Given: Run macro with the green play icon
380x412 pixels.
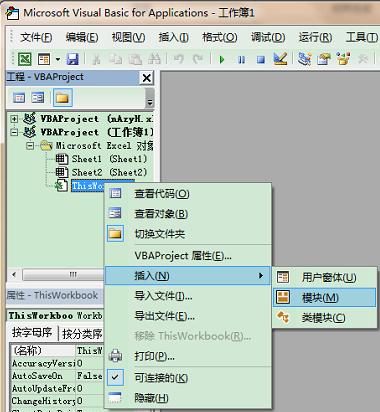Looking at the screenshot, I should (222, 60).
